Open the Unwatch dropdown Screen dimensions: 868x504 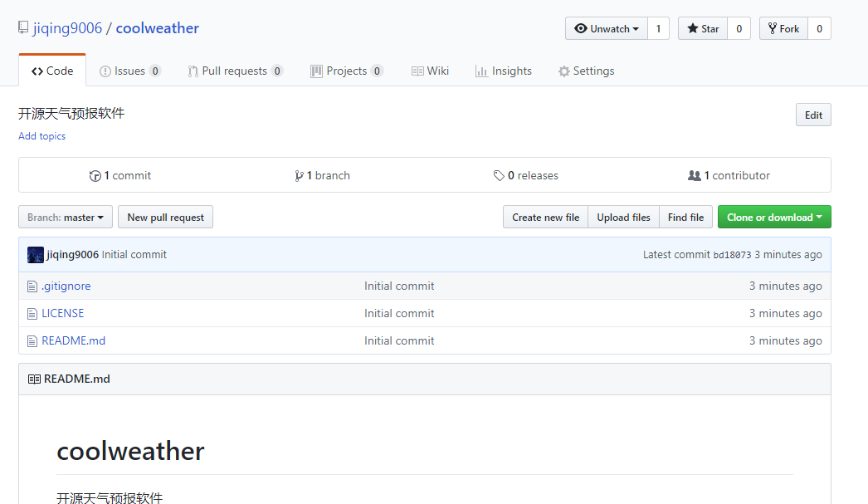(x=606, y=28)
